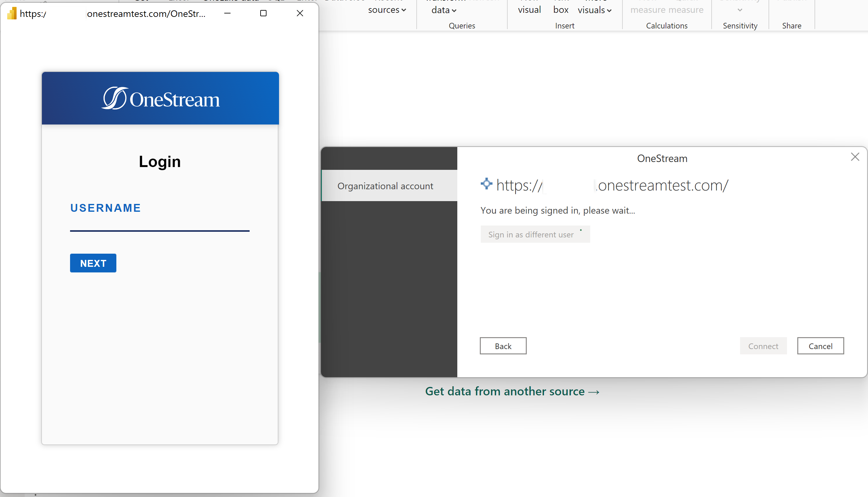Click Get data from another source link
Image resolution: width=868 pixels, height=497 pixels.
click(511, 391)
